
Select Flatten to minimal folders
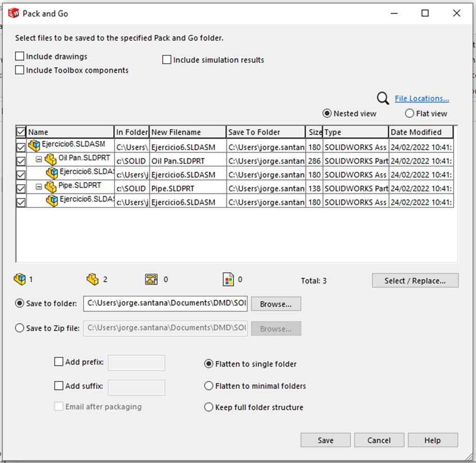click(209, 385)
